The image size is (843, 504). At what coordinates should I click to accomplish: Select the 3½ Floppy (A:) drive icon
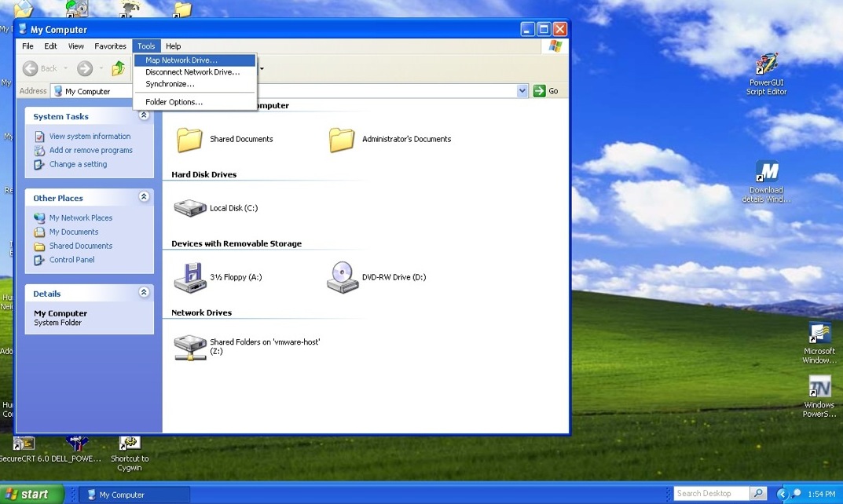(189, 277)
